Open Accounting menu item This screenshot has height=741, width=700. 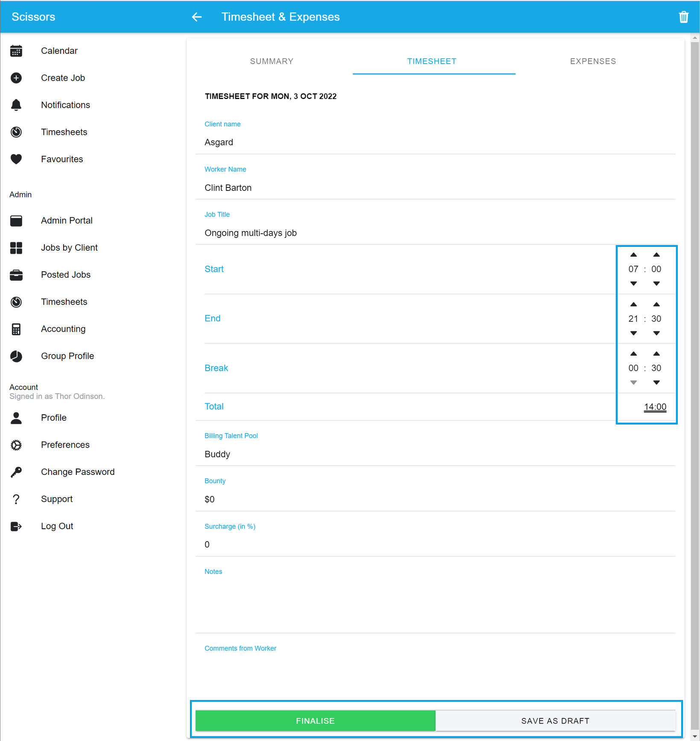click(63, 329)
